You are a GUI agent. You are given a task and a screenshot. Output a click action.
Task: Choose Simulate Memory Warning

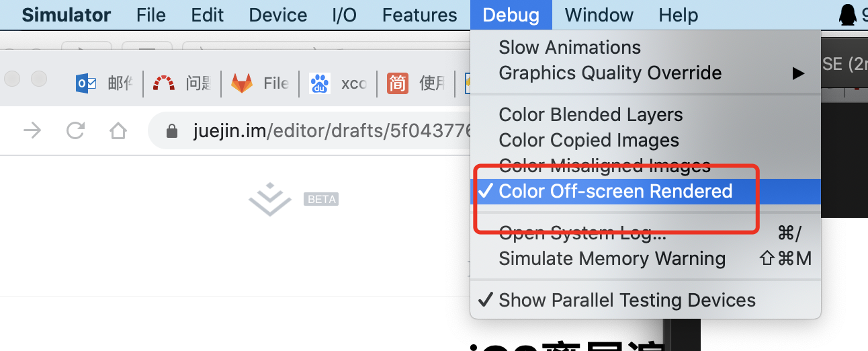click(612, 259)
